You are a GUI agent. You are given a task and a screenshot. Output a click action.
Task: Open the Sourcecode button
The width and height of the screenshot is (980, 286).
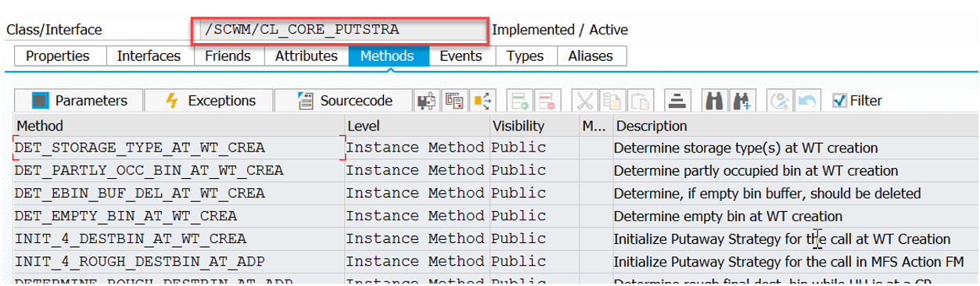pyautogui.click(x=344, y=101)
